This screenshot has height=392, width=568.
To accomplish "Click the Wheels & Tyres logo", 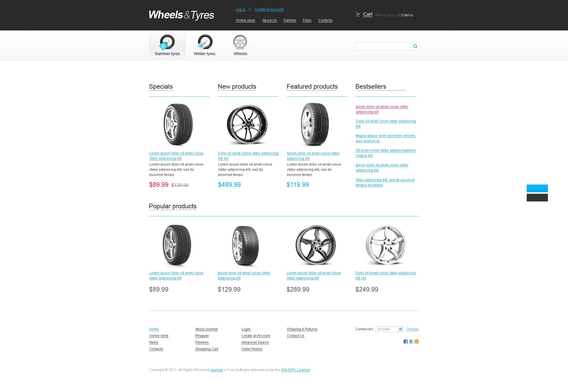I will click(181, 15).
